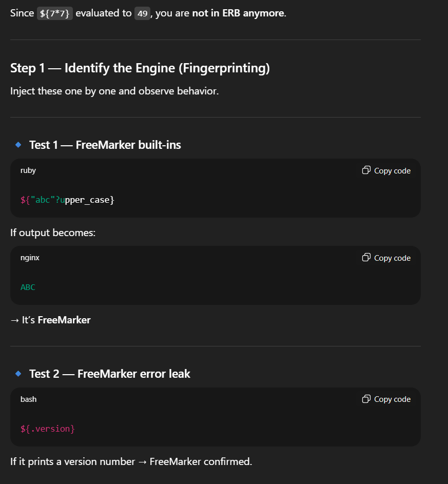Click the bold "not in ERB anymore" text
Viewport: 448px width, 484px height.
[239, 13]
